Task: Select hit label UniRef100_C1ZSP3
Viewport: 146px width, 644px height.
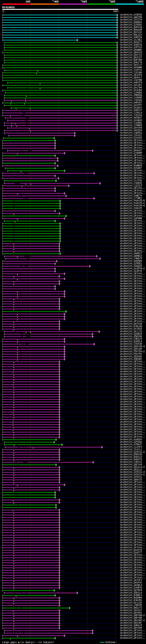Action: pyautogui.click(x=131, y=447)
